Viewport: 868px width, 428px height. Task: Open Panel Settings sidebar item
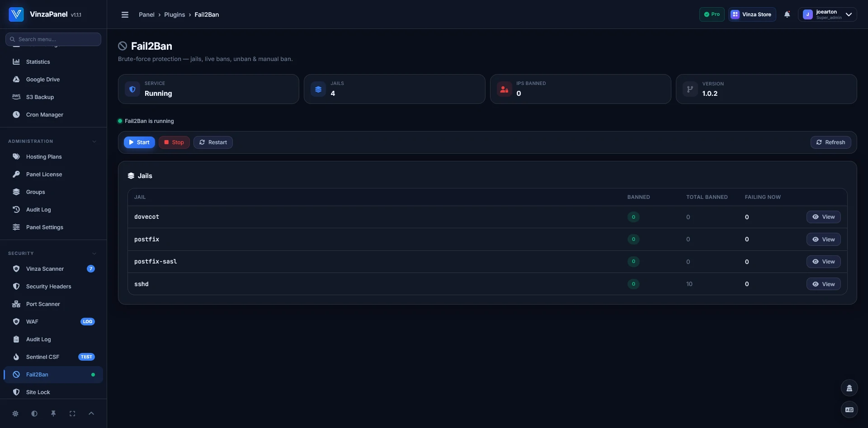click(x=53, y=227)
